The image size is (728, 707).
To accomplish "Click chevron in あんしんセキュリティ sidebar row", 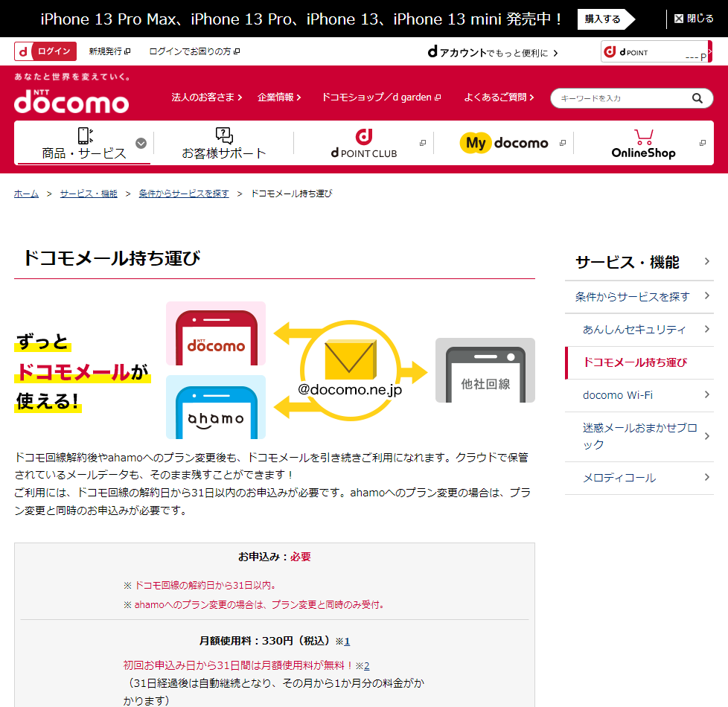I will 706,329.
